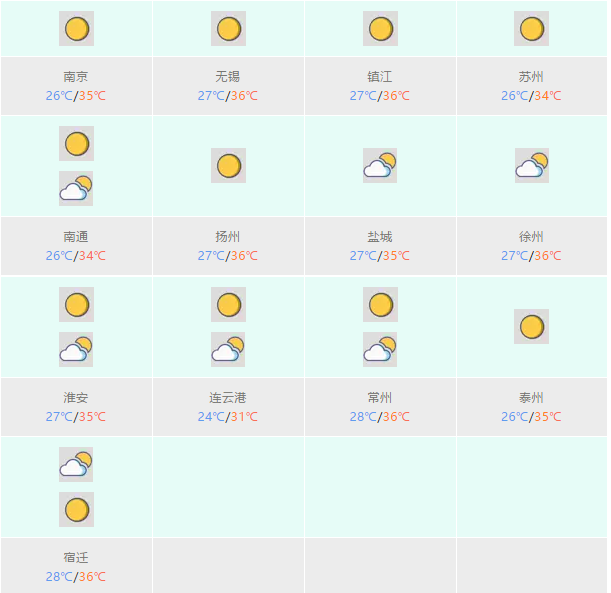This screenshot has height=593, width=611.
Task: Click the partly cloudy icon above 连云港
Action: [228, 349]
